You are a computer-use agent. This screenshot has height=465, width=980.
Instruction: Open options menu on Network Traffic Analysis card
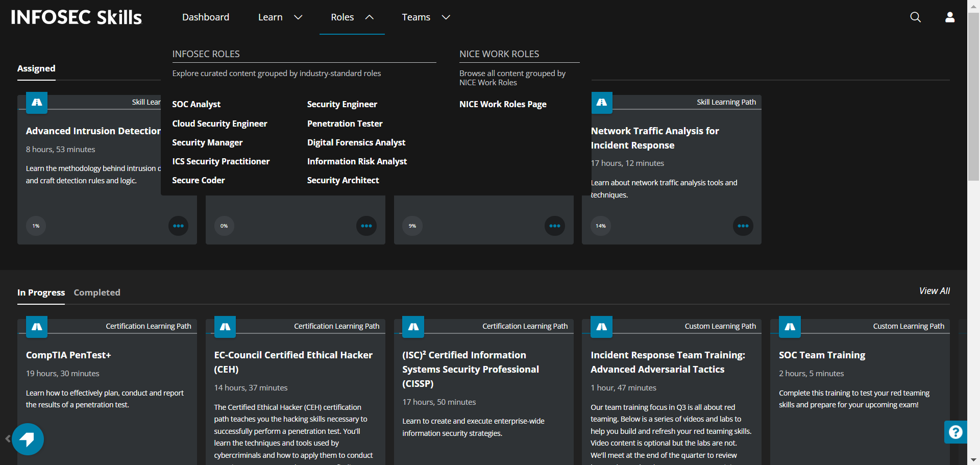(x=743, y=226)
